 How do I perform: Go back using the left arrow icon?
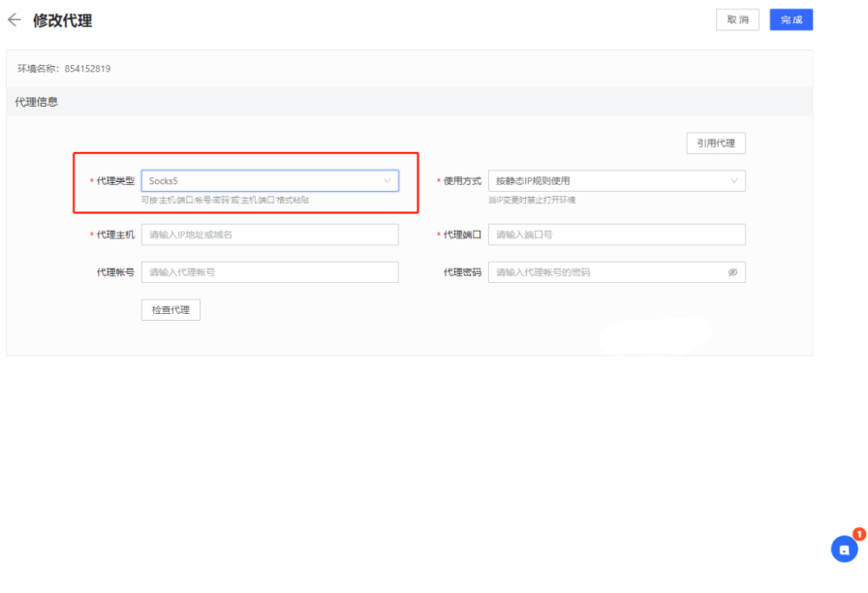click(14, 19)
